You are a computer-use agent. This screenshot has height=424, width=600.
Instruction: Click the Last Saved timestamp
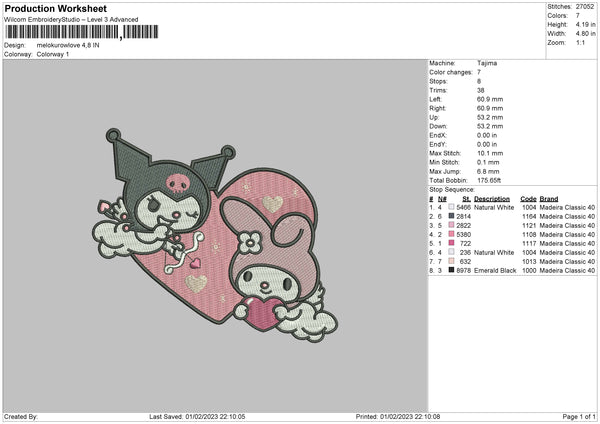pos(197,417)
